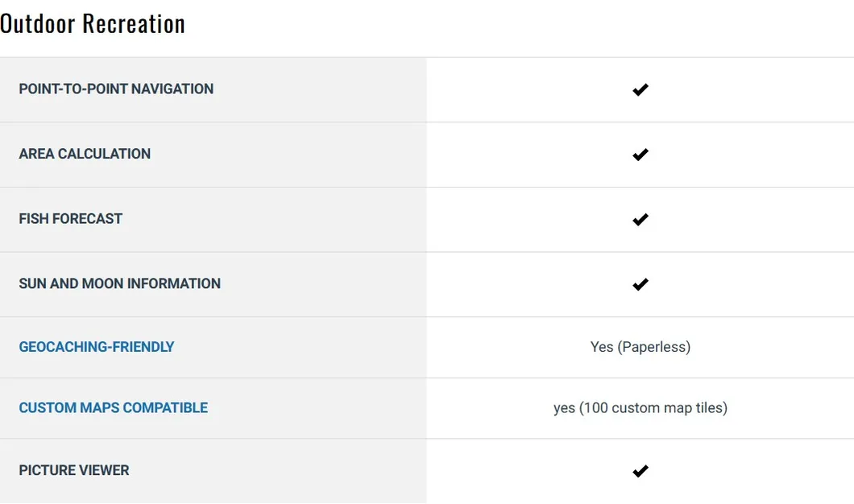This screenshot has height=504, width=854.
Task: Select the PICTURE VIEWER label
Action: tap(74, 470)
